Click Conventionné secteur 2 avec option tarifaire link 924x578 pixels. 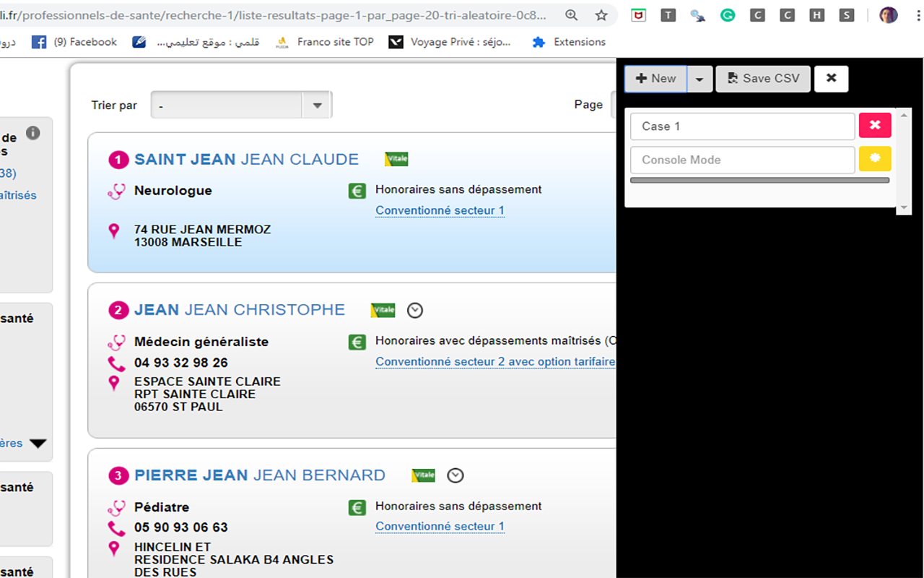pyautogui.click(x=495, y=362)
